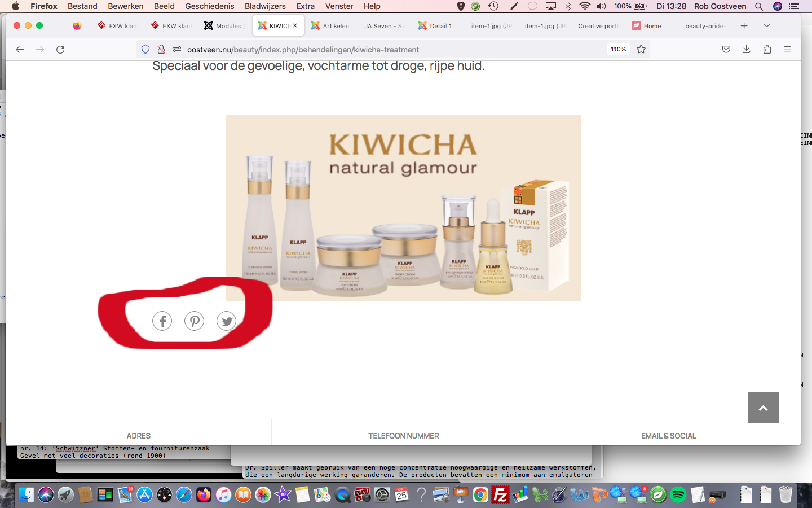Open the Extra menu

(306, 6)
